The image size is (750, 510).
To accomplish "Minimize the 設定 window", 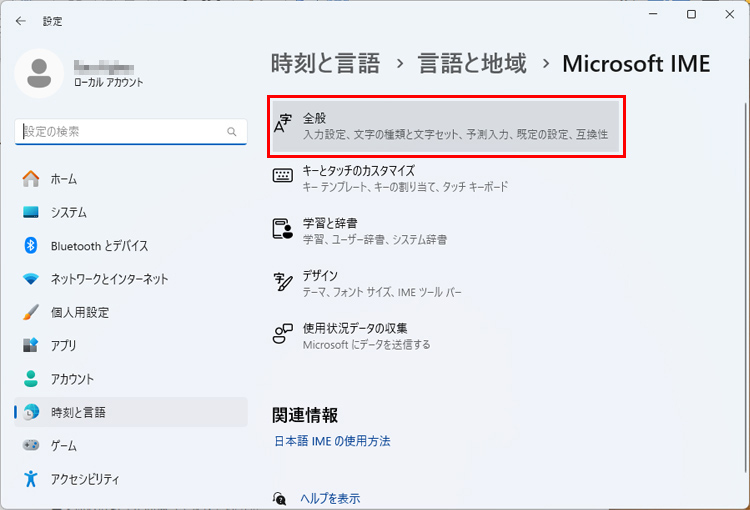I will pos(653,14).
